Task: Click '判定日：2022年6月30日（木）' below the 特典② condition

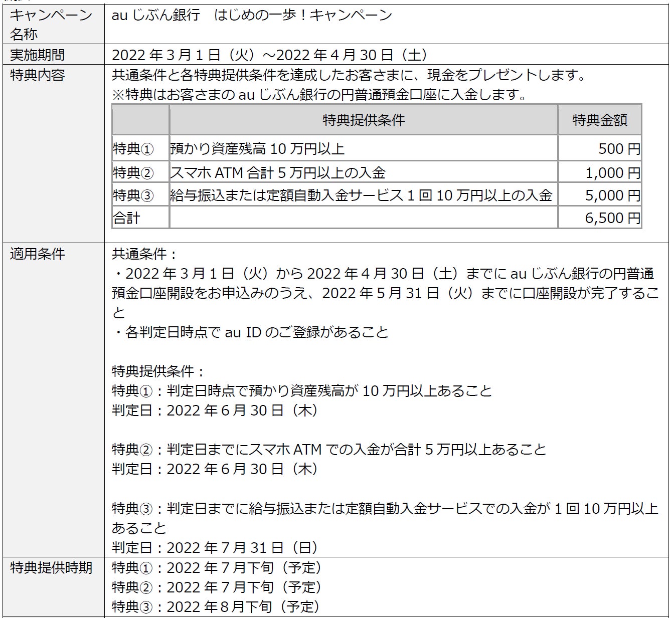Action: pyautogui.click(x=216, y=469)
